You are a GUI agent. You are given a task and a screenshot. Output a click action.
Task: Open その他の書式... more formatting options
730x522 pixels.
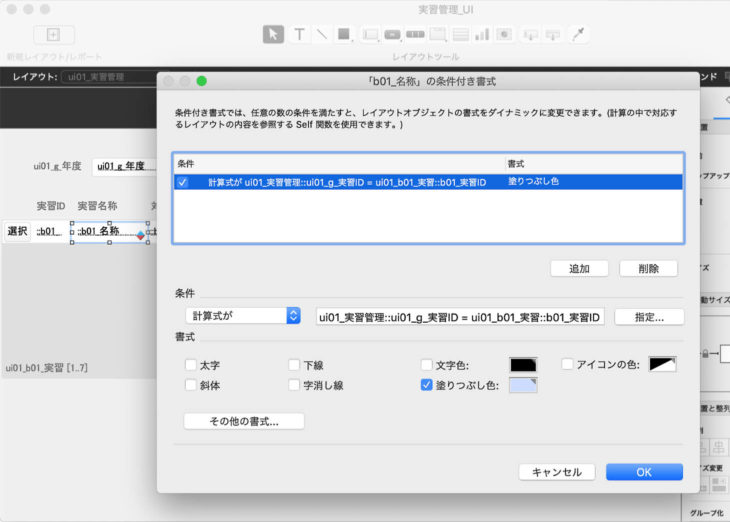click(x=244, y=421)
